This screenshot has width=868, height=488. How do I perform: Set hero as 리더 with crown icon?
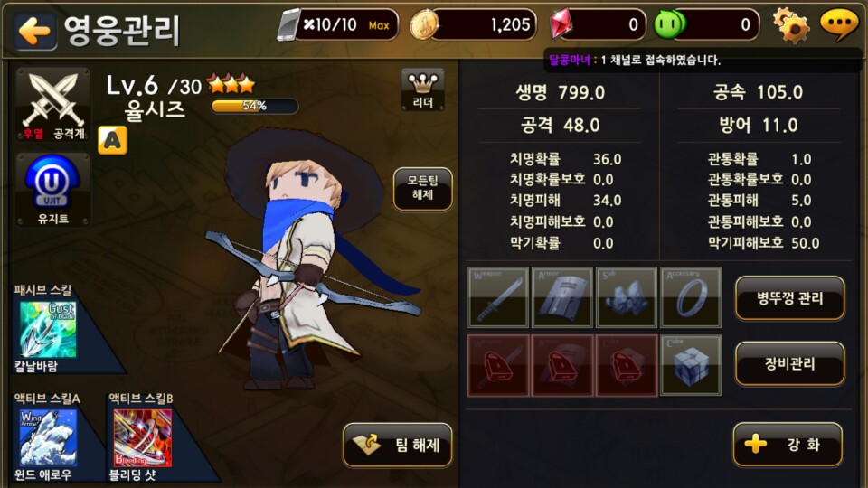(423, 89)
